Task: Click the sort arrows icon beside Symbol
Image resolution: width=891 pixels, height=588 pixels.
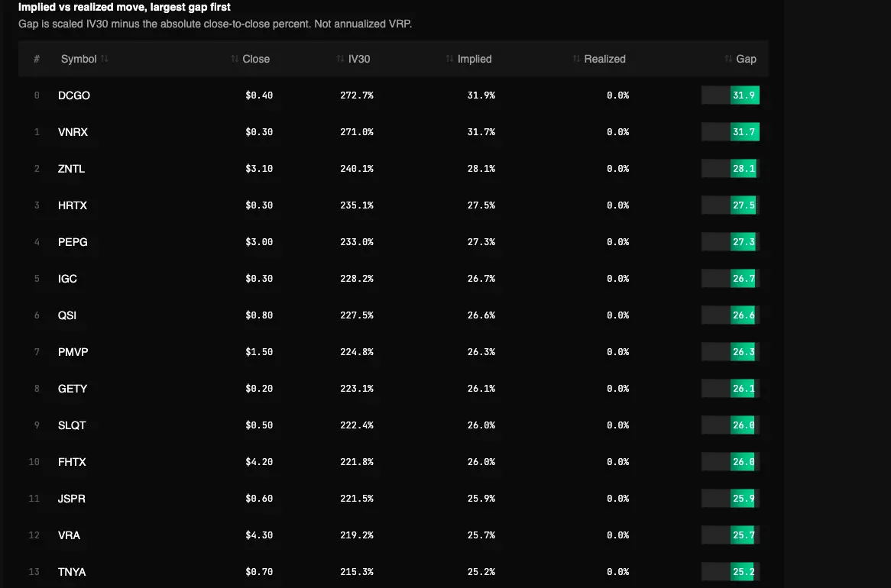Action: coord(105,59)
